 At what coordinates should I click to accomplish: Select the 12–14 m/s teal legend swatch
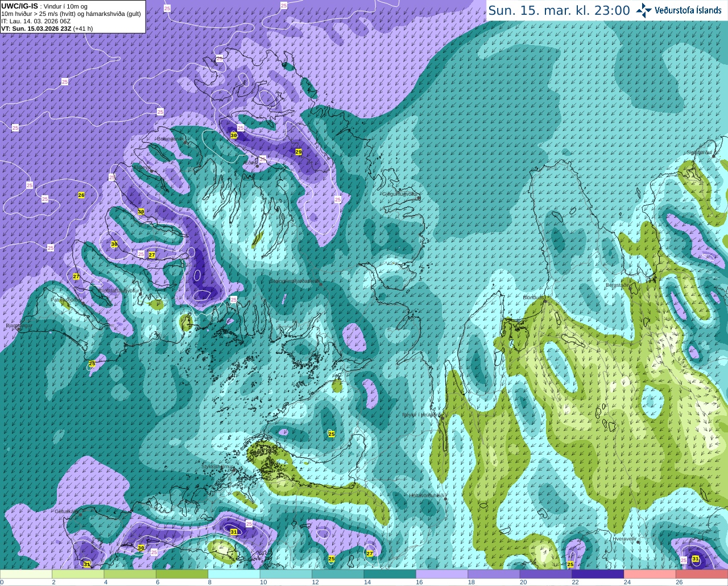pyautogui.click(x=338, y=575)
